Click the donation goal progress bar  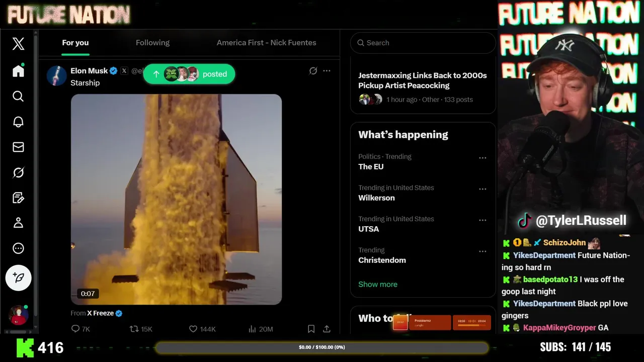[322, 347]
